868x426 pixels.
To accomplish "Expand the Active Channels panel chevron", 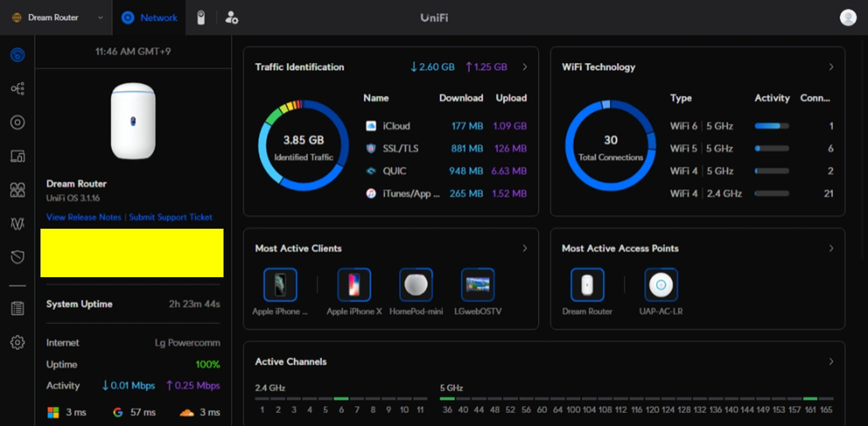I will [x=831, y=362].
